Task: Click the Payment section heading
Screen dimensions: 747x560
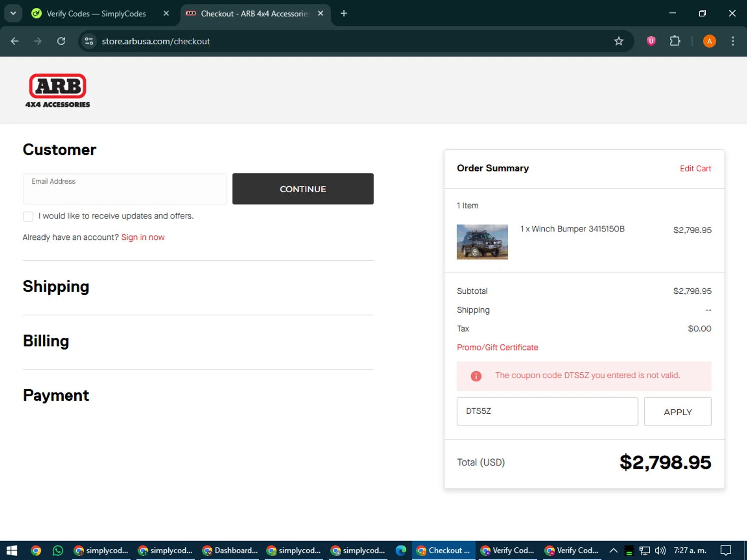Action: 56,395
